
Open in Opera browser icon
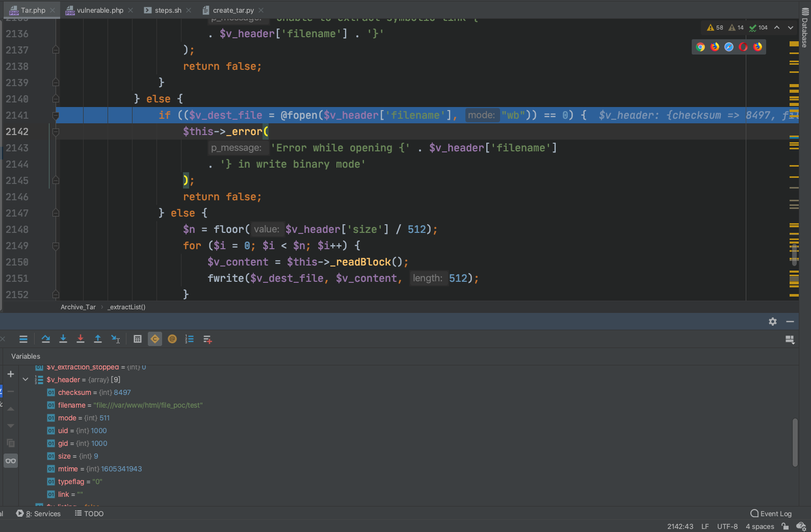click(743, 47)
